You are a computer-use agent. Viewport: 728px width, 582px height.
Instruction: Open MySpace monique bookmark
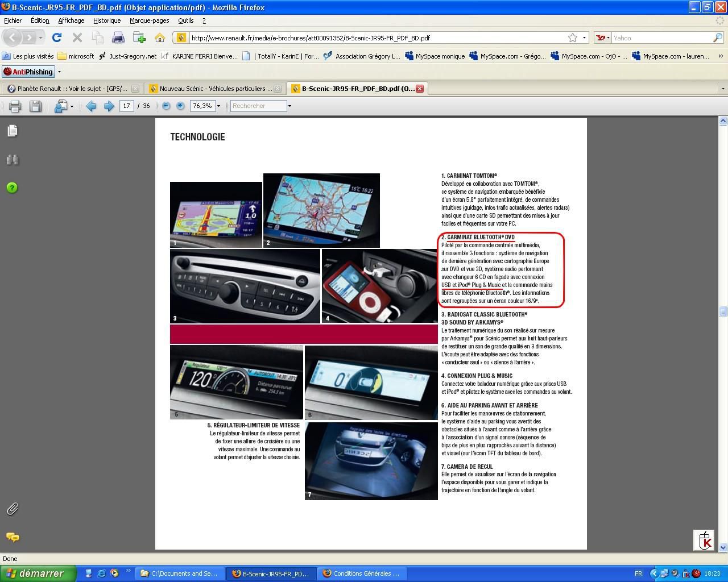point(435,56)
